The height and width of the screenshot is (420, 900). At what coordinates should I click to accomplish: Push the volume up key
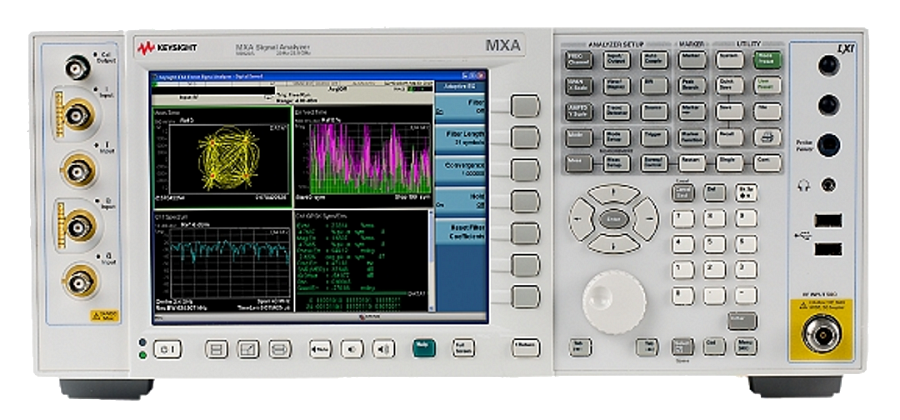(x=383, y=349)
